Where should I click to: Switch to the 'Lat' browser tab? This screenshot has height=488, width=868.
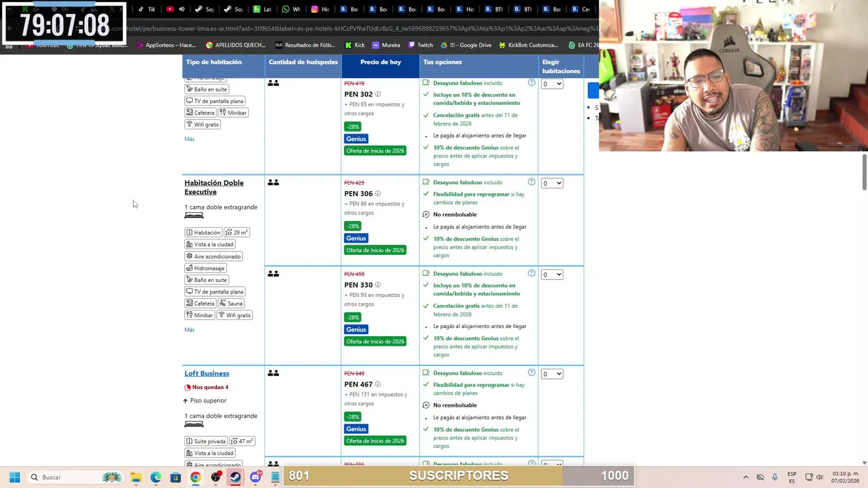point(262,9)
